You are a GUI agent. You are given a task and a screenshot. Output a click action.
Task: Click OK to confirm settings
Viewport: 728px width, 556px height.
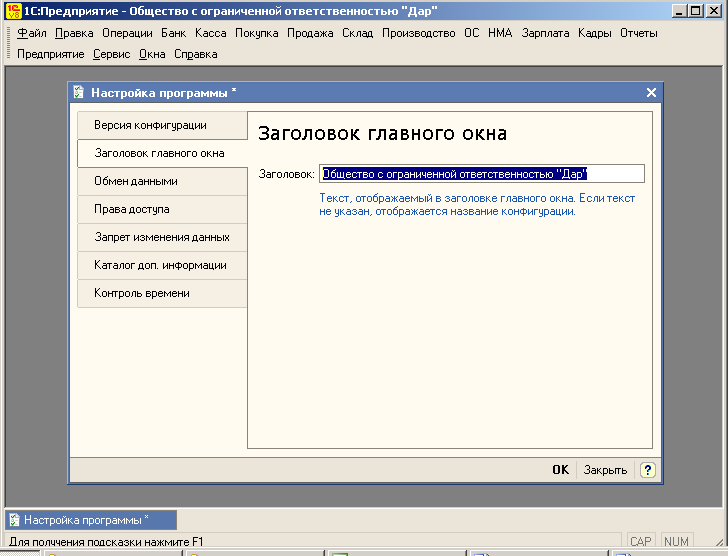(560, 470)
